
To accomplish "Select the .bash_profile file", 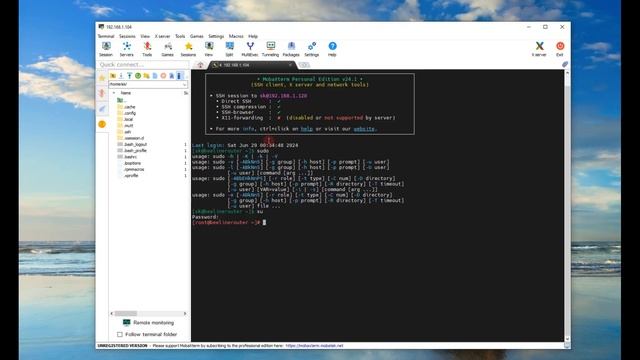I will point(132,151).
